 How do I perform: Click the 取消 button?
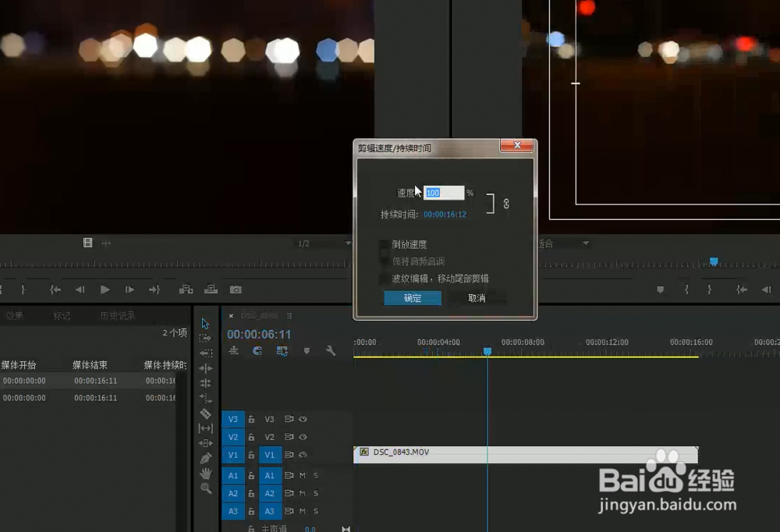click(x=477, y=298)
